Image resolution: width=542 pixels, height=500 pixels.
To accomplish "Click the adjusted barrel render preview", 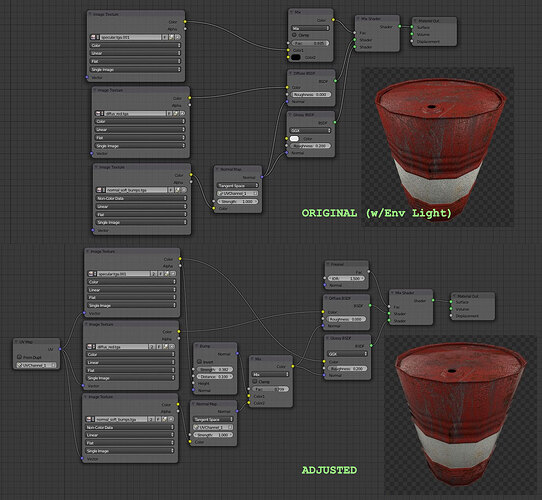I will click(x=461, y=414).
